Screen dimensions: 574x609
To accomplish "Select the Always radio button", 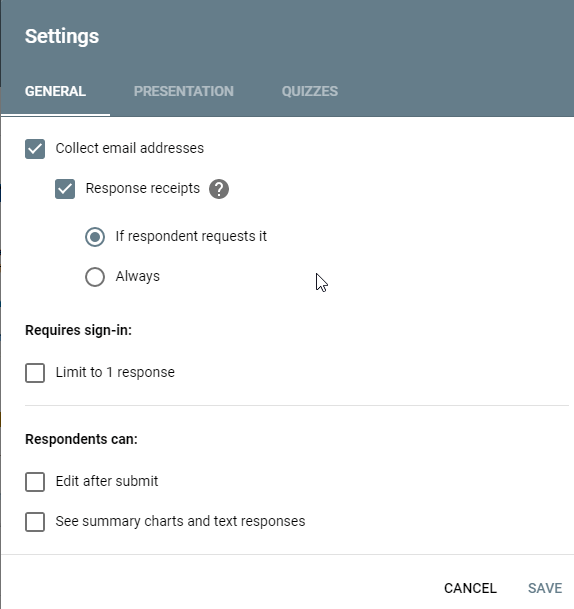I will coord(95,277).
